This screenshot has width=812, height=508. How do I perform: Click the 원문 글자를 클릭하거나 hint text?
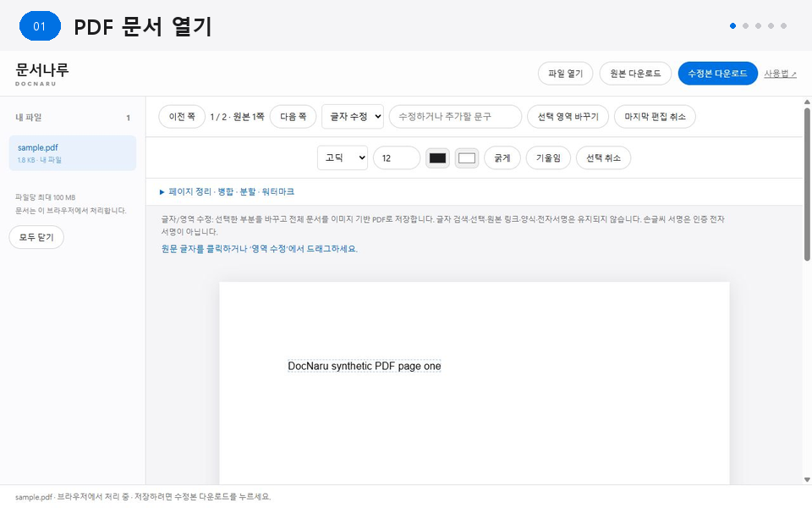260,249
